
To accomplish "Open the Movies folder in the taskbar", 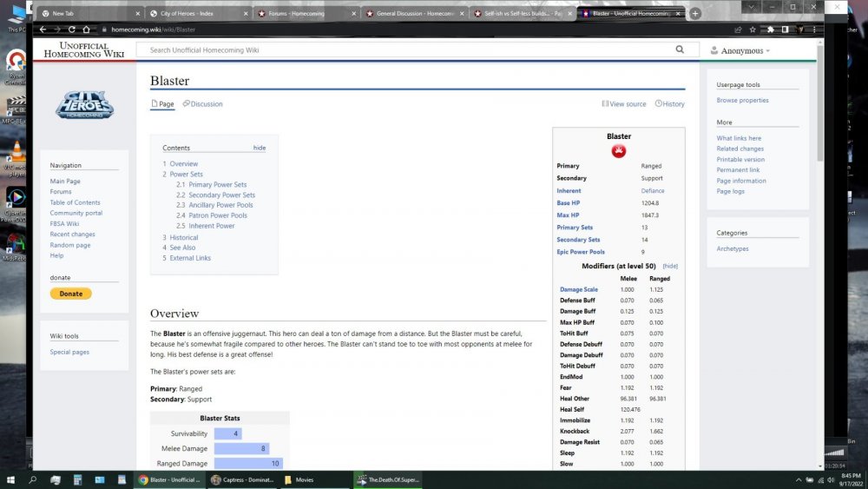I will click(x=304, y=479).
